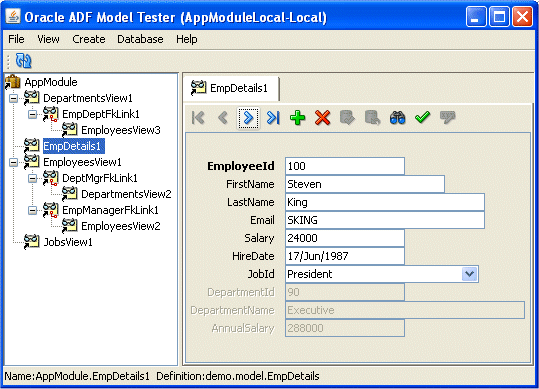This screenshot has width=539, height=389.
Task: Click the EmployeesView3 node icon
Action: (69, 130)
